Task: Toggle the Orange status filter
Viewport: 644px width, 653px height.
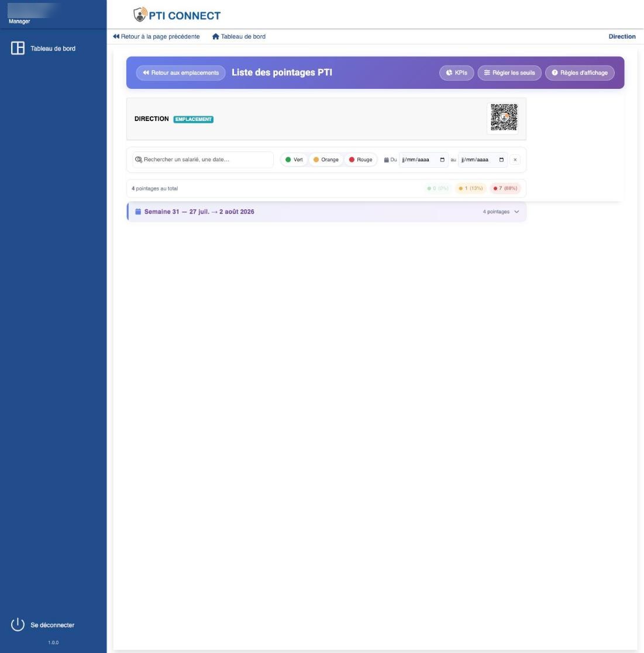Action: point(326,160)
